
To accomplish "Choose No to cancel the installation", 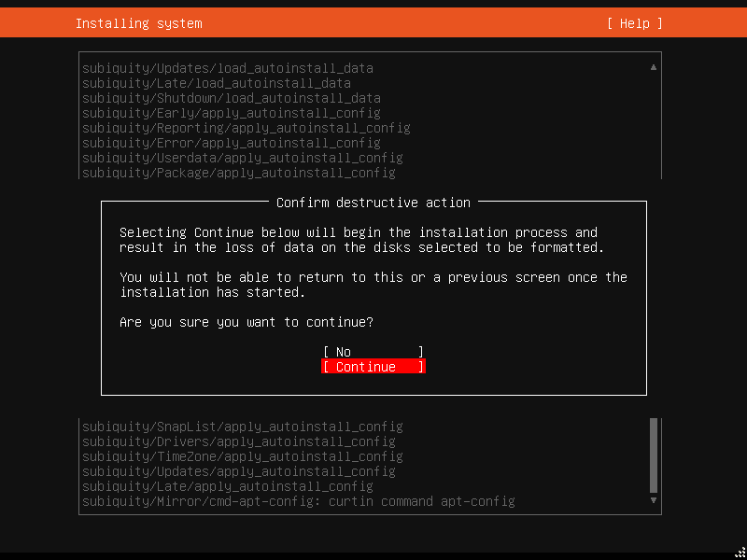I will (373, 352).
